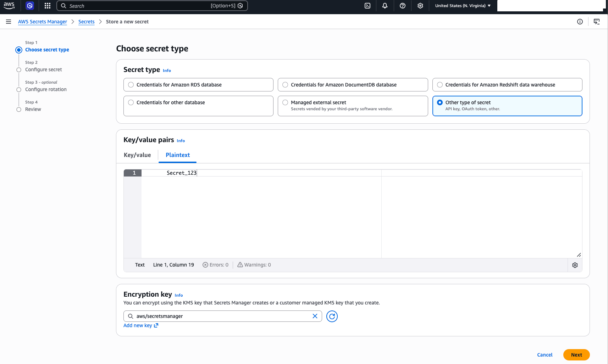Open editor preferences gear icon

[x=575, y=265]
